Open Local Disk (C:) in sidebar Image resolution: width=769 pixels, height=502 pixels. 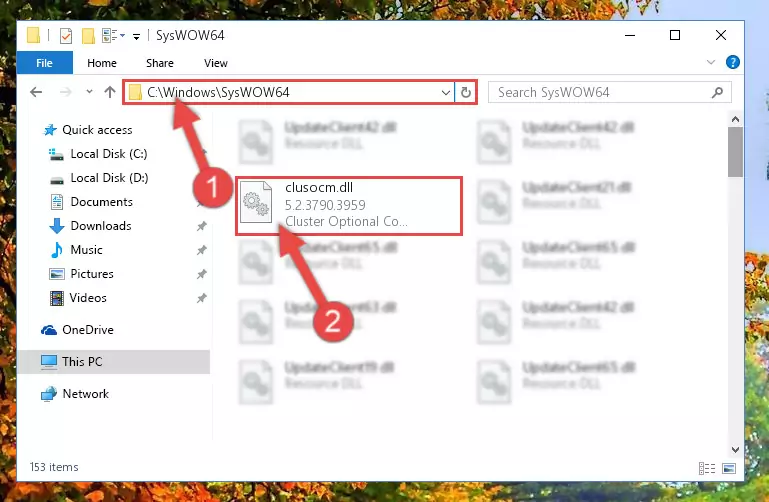tap(109, 154)
